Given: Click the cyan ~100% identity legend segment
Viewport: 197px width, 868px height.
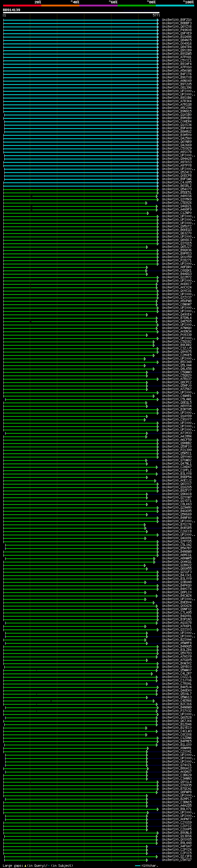Looking at the screenshot, I should pyautogui.click(x=175, y=6).
